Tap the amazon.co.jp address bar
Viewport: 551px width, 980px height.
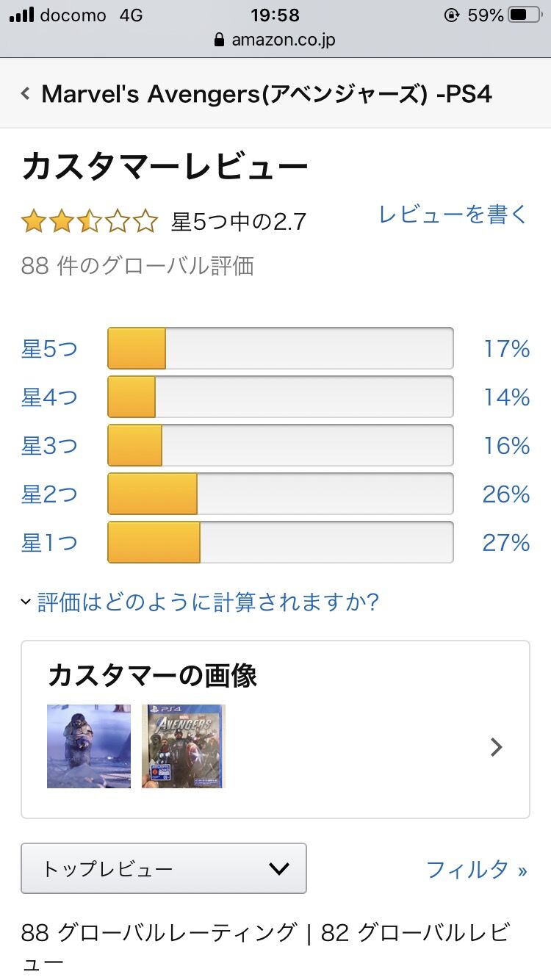275,40
